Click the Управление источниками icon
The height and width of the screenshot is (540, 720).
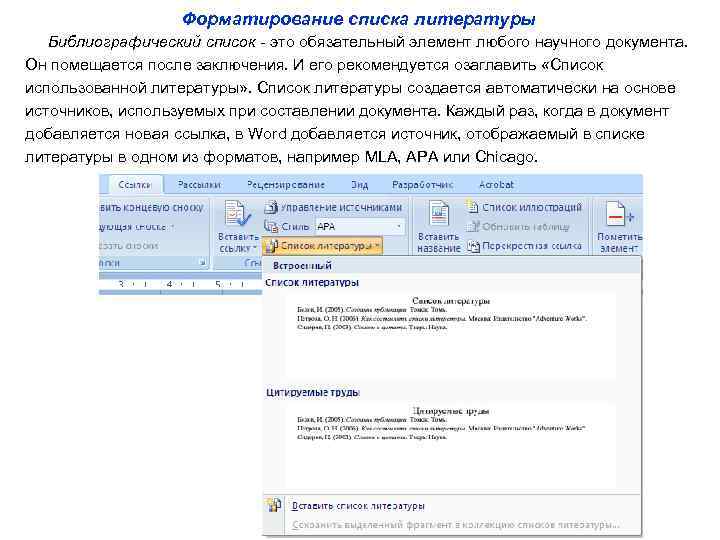pyautogui.click(x=271, y=208)
